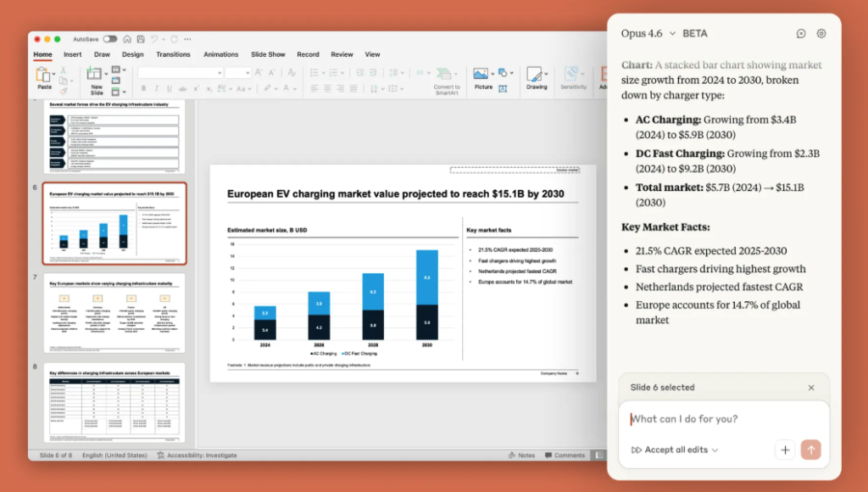
Task: Switch to the Transitions tab
Action: (173, 54)
